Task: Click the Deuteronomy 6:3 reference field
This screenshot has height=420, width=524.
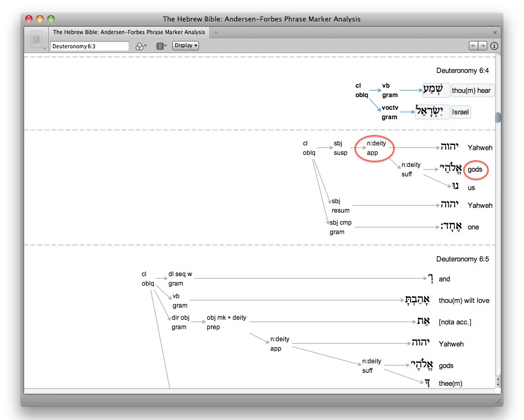Action: [x=89, y=46]
